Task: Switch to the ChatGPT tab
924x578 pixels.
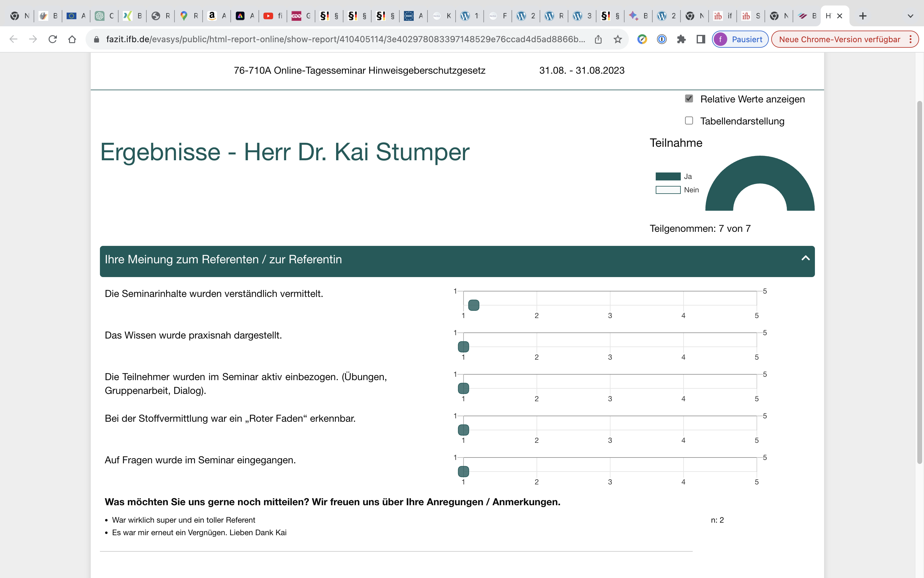Action: (x=104, y=16)
